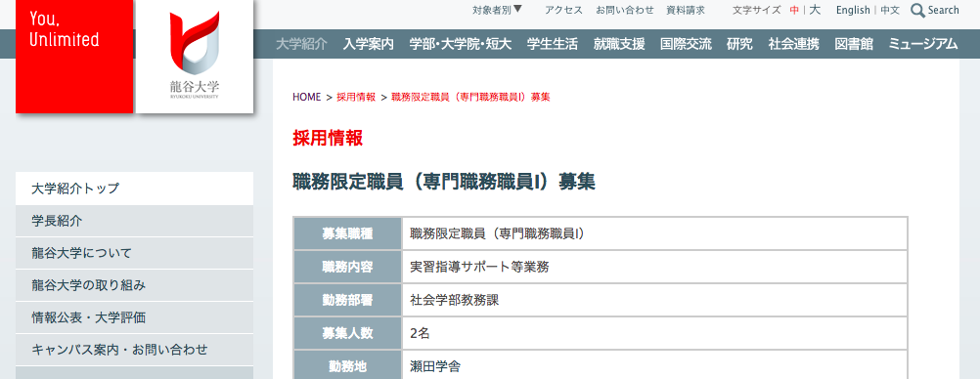
Task: Open the アクセス page
Action: [563, 10]
